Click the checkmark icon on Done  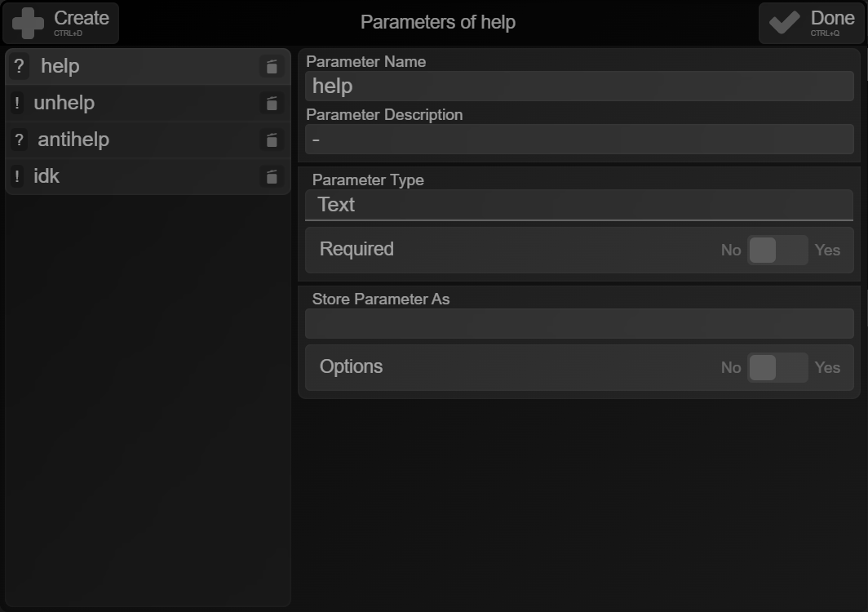tap(784, 23)
